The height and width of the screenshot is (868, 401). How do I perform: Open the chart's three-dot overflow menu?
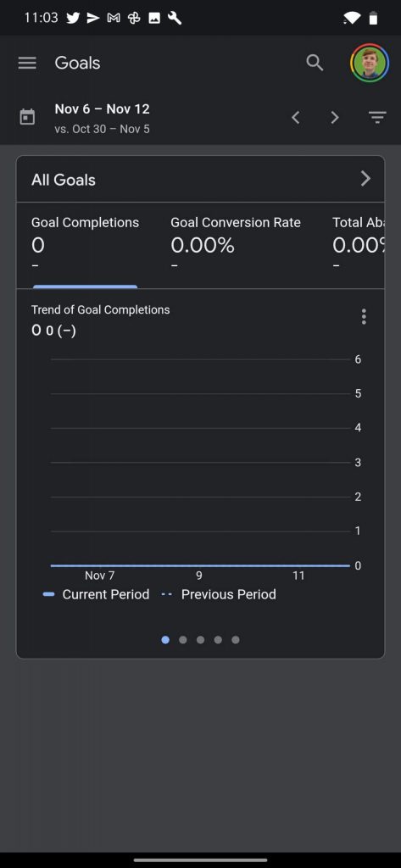click(364, 317)
